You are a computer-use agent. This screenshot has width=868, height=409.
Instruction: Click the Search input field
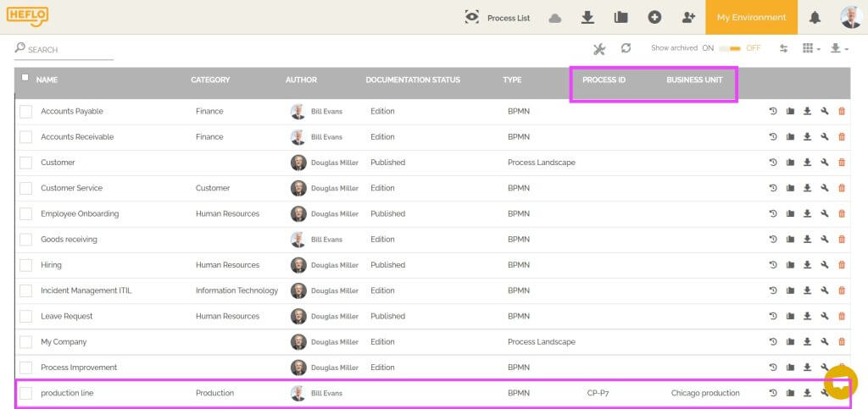70,50
